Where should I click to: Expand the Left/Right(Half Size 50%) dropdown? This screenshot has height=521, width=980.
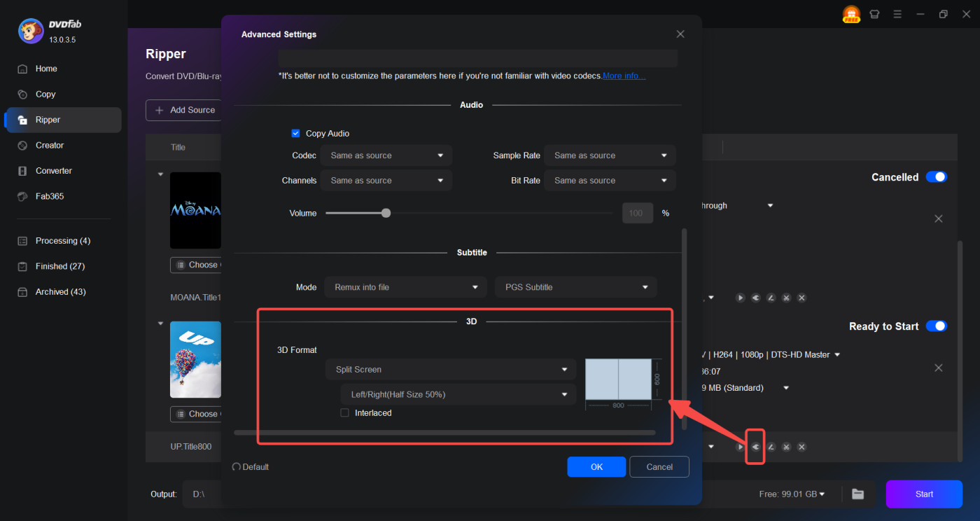pos(458,395)
